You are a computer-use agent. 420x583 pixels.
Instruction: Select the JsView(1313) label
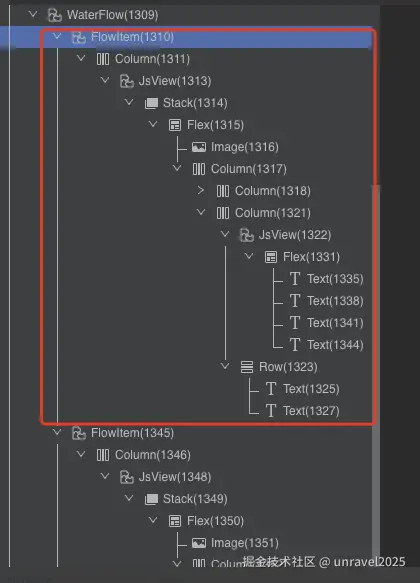pos(175,81)
